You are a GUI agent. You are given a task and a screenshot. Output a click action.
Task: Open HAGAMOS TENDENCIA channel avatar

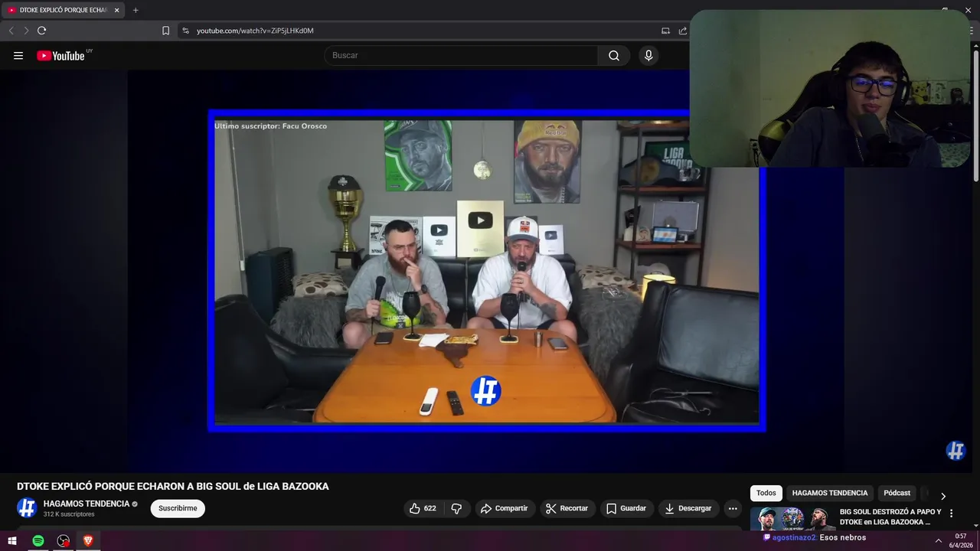27,508
